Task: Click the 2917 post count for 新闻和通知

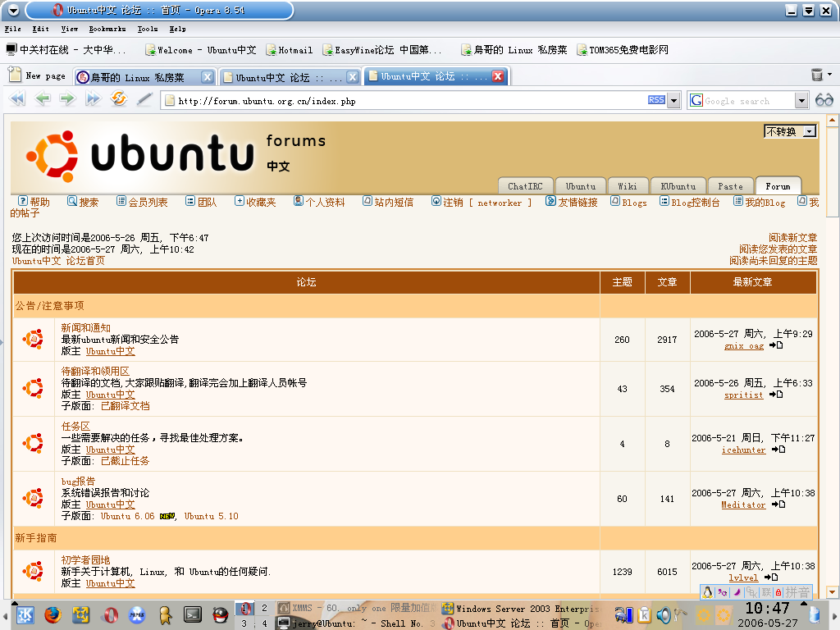Action: point(667,340)
